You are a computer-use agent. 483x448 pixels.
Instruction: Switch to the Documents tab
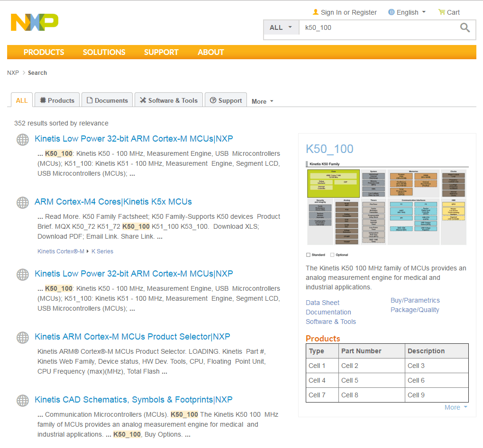tap(107, 100)
